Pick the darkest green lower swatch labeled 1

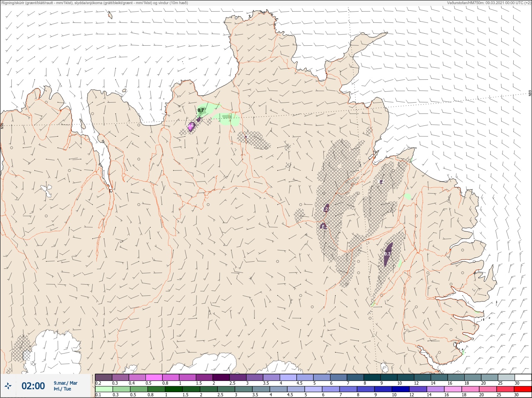(x=174, y=389)
